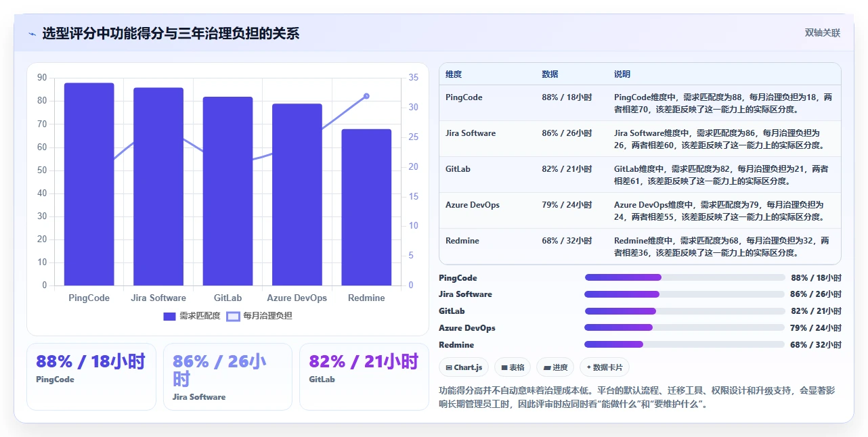
Task: Click the Redmine data point on the line
Action: point(366,96)
